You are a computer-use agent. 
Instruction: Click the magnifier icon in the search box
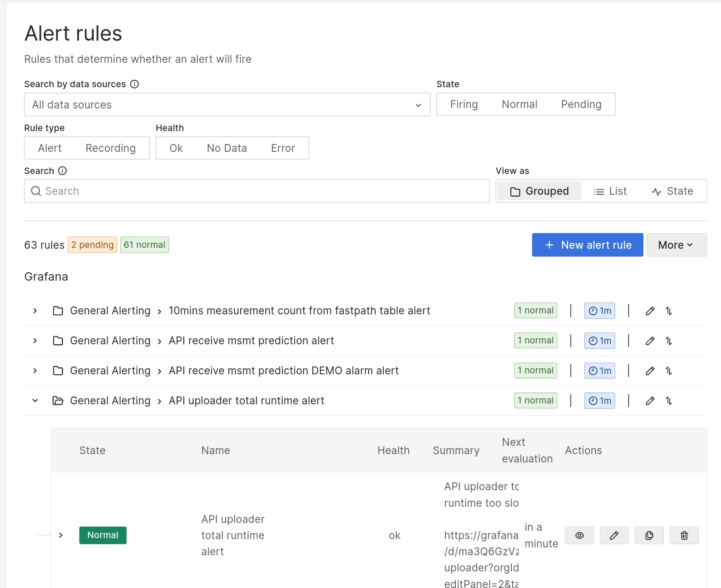coord(36,191)
